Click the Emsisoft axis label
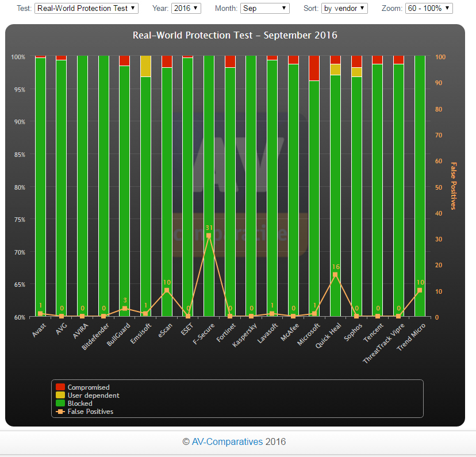 [141, 333]
